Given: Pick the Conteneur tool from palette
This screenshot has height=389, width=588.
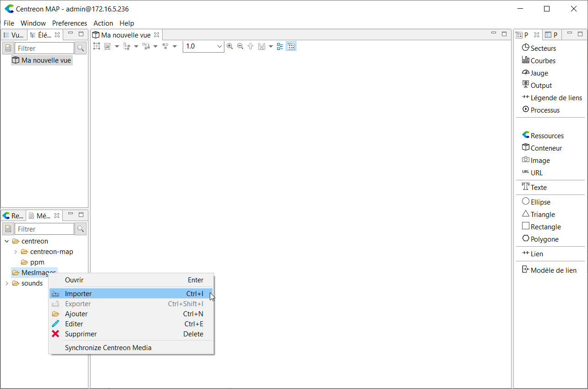Looking at the screenshot, I should [x=546, y=148].
